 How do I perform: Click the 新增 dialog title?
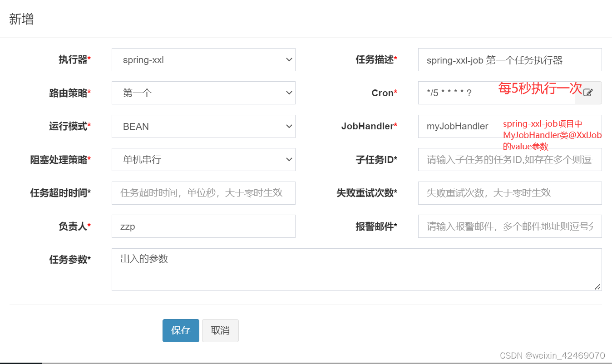point(21,20)
